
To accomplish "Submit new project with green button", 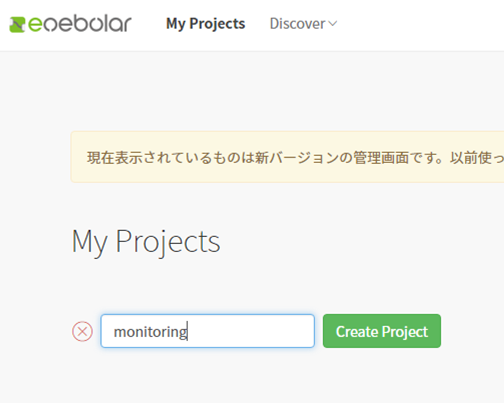I will click(382, 331).
